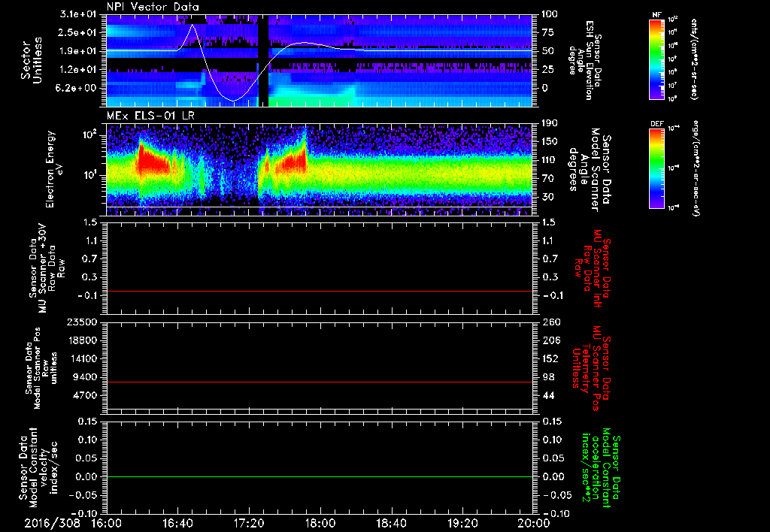This screenshot has width=770, height=532.
Task: Click the green line in the velocity panel
Action: click(x=319, y=476)
